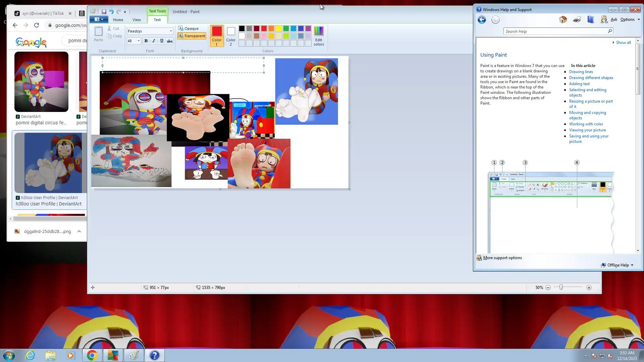
Task: Open Edit colors dialog
Action: pyautogui.click(x=319, y=36)
